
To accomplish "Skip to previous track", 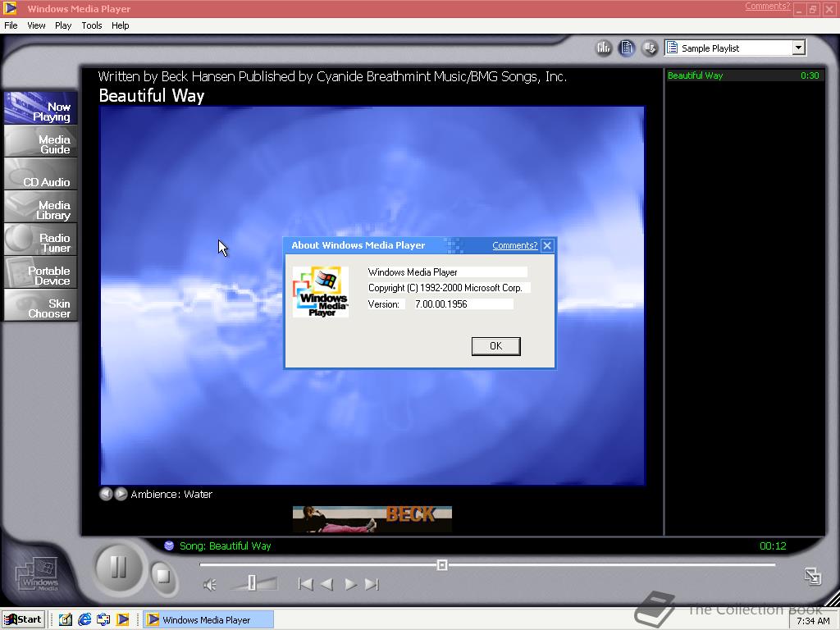I will point(305,584).
